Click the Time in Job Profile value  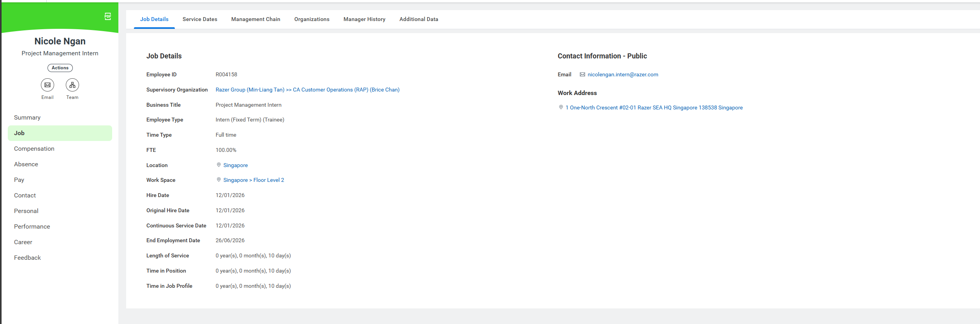coord(253,286)
